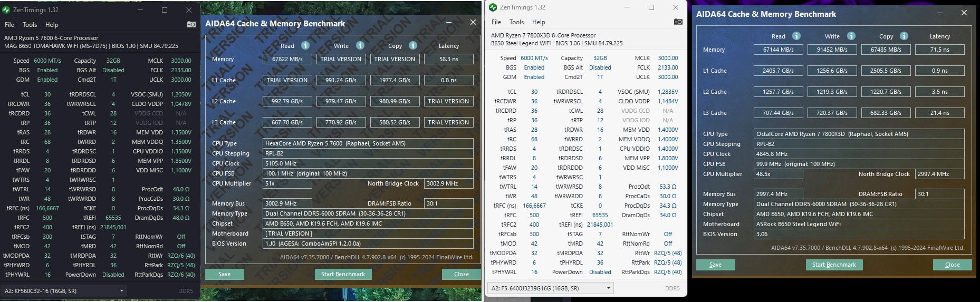This screenshot has height=302, width=980.
Task: Click GDM Enabled value in right ZenTimings
Action: pyautogui.click(x=534, y=77)
